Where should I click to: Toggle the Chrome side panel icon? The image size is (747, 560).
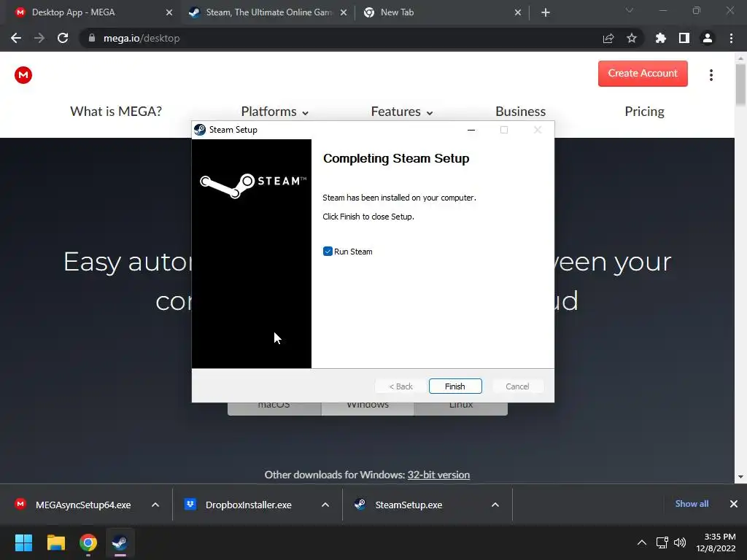(684, 38)
